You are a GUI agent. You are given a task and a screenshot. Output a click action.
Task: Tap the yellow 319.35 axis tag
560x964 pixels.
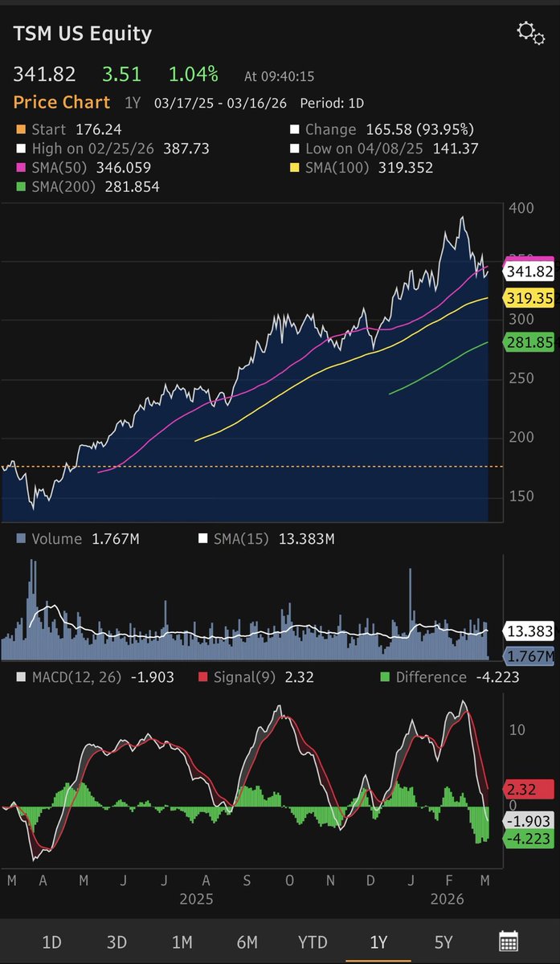(x=529, y=299)
